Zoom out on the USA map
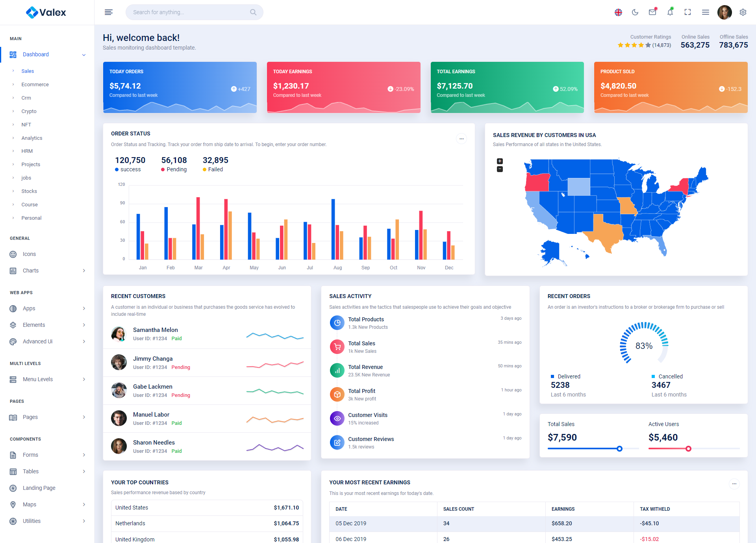The height and width of the screenshot is (543, 756). (500, 169)
